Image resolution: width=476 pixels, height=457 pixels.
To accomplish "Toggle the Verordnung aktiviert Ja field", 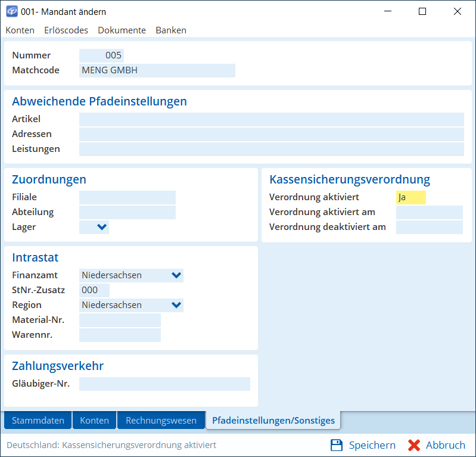I will pos(410,197).
